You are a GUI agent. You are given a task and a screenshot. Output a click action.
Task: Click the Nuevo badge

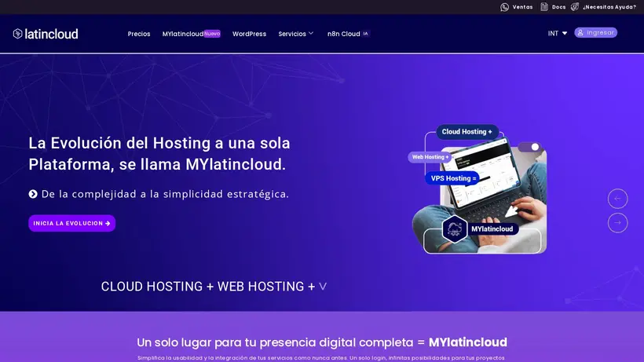coord(212,34)
